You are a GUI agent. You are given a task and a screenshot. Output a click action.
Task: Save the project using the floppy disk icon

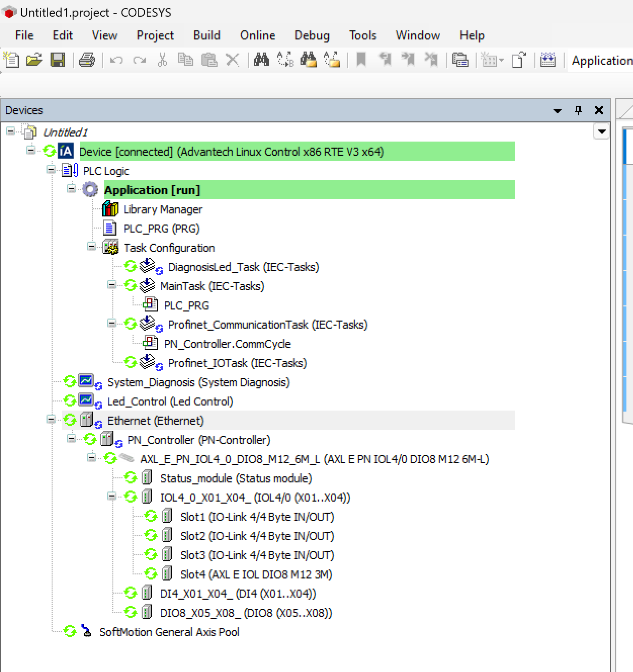pos(58,60)
